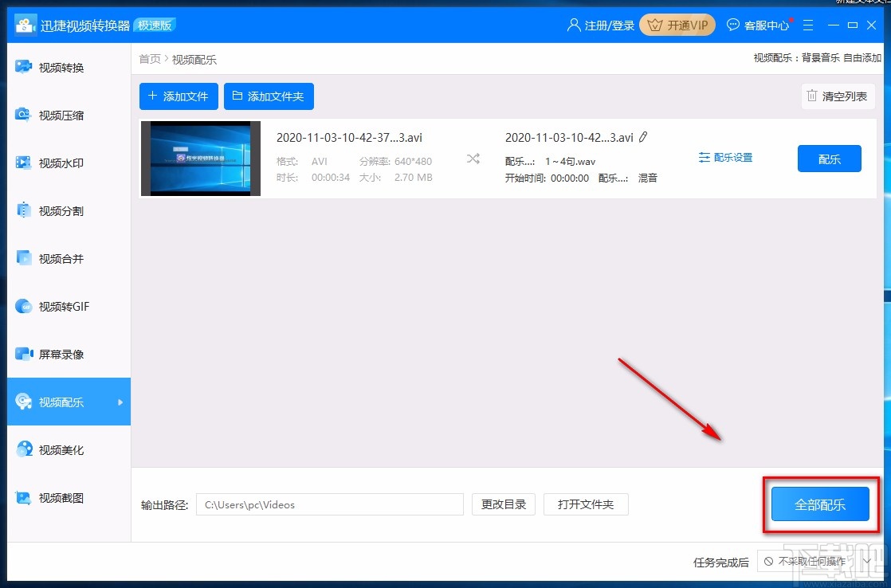Click the shuffle arrows icon beside the video
The height and width of the screenshot is (588, 891).
pyautogui.click(x=473, y=158)
